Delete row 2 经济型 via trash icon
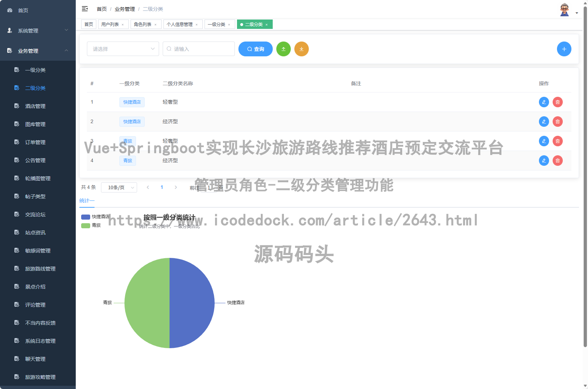The image size is (588, 389). 557,121
